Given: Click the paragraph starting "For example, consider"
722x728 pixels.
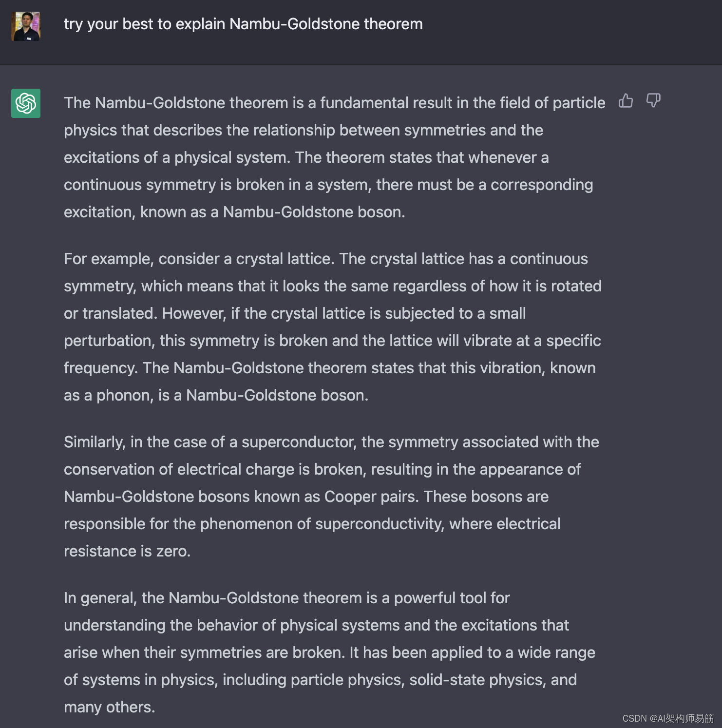Looking at the screenshot, I should 332,327.
